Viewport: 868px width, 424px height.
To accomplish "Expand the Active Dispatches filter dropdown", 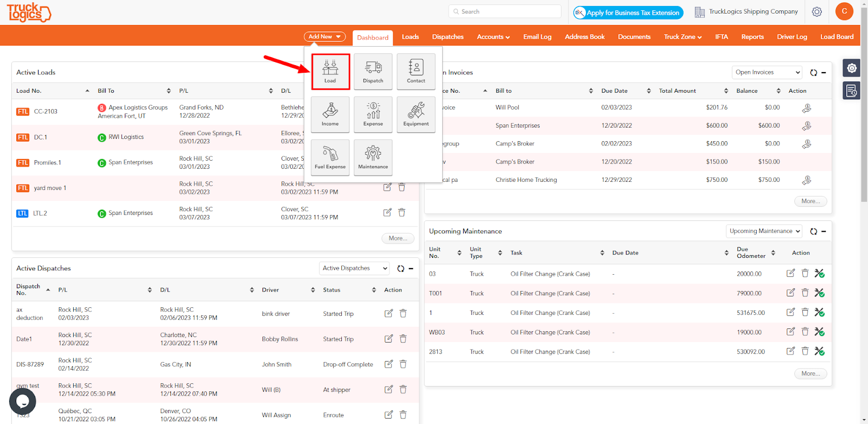I will 354,268.
